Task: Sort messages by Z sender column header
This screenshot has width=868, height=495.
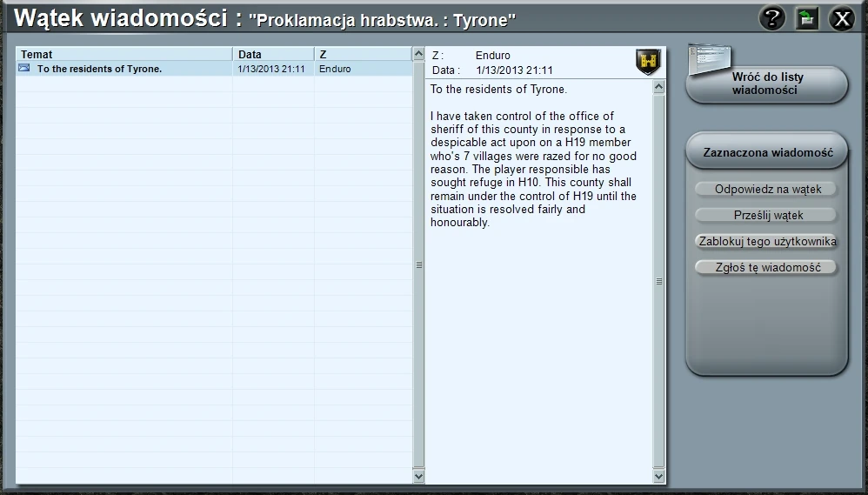Action: pyautogui.click(x=364, y=54)
